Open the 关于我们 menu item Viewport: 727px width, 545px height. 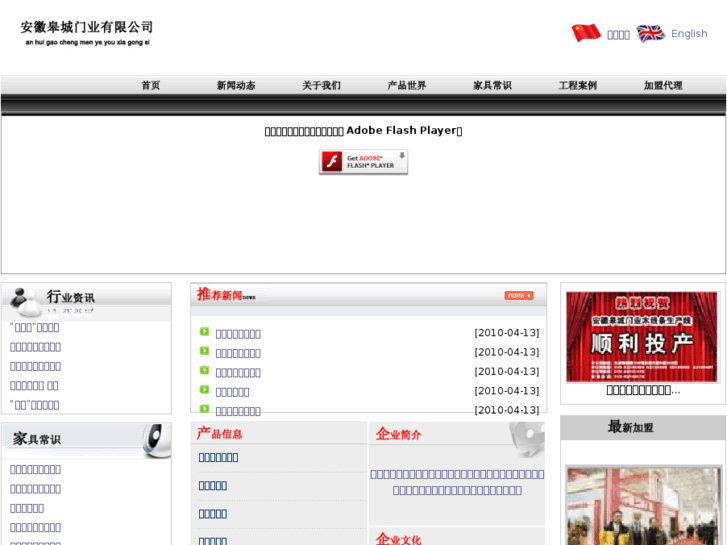click(321, 85)
